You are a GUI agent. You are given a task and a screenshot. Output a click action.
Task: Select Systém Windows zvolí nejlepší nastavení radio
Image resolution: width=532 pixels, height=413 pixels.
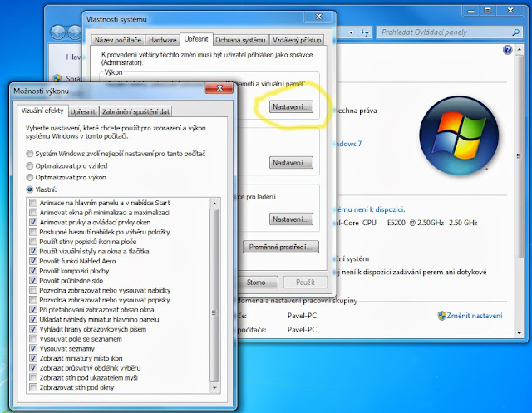(x=30, y=154)
